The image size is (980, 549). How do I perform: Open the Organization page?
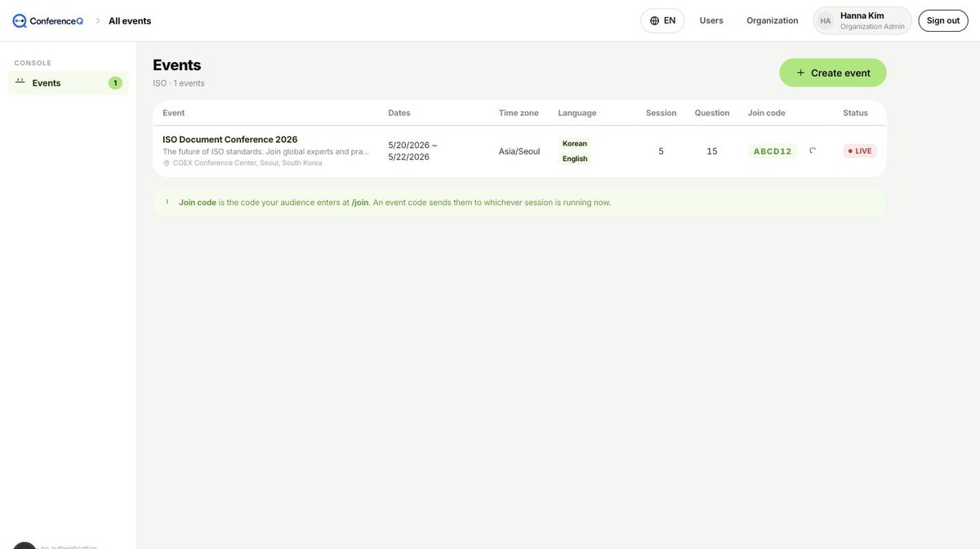pos(772,20)
